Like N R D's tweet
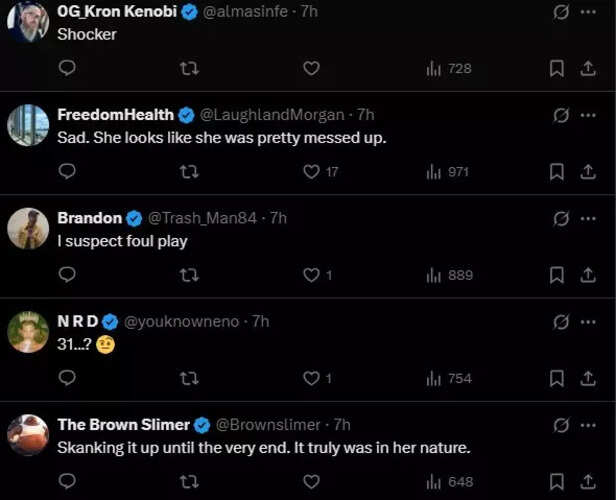The width and height of the screenshot is (616, 500). [311, 378]
